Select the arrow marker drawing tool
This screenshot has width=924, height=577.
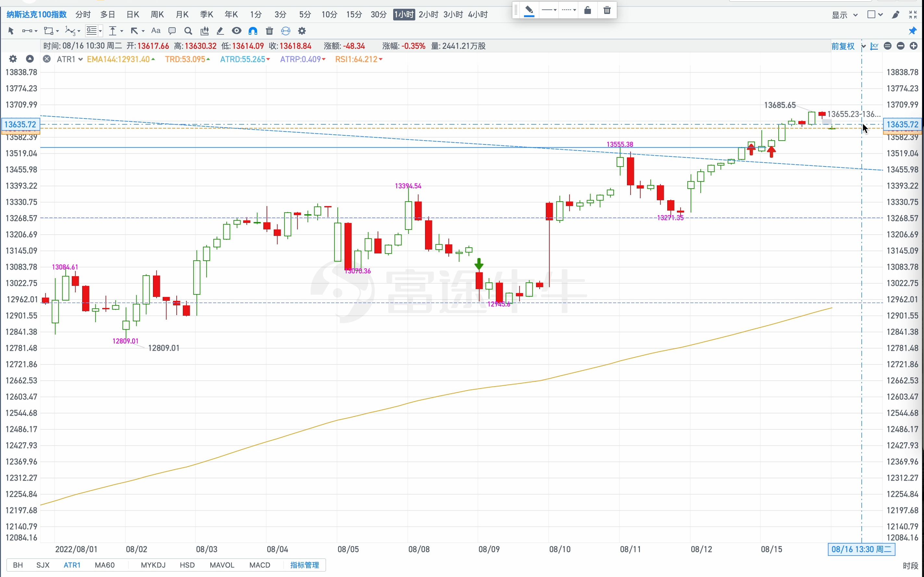(x=137, y=31)
